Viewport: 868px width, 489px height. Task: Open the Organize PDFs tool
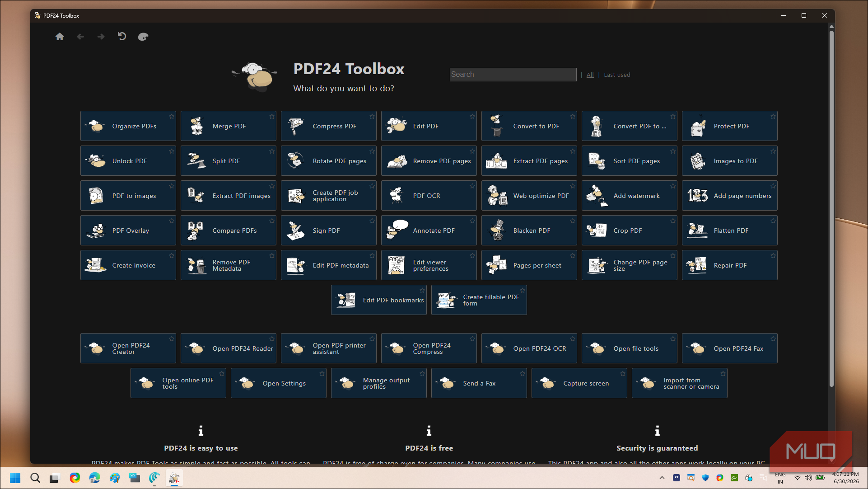coord(128,126)
